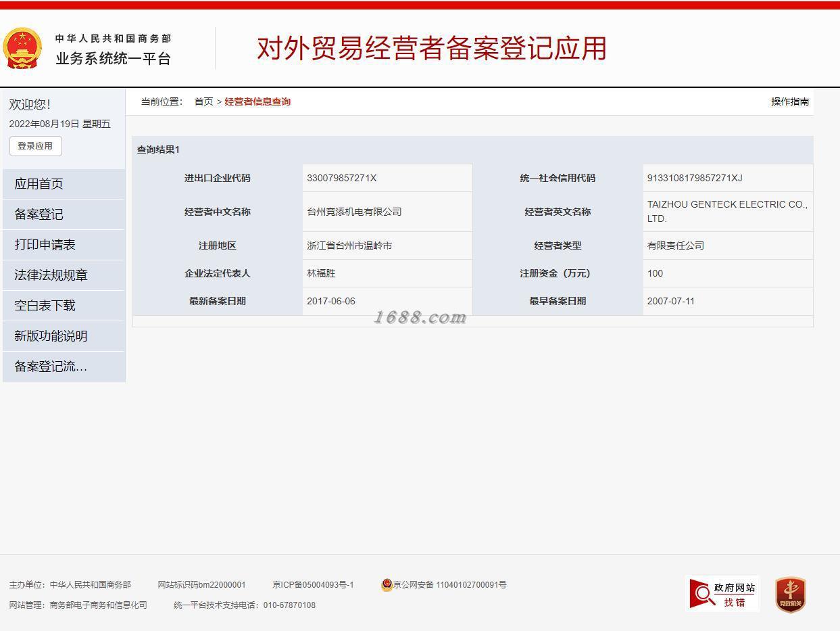The width and height of the screenshot is (840, 631).
Task: Click the 经营者英文名称 label cell
Action: (558, 212)
